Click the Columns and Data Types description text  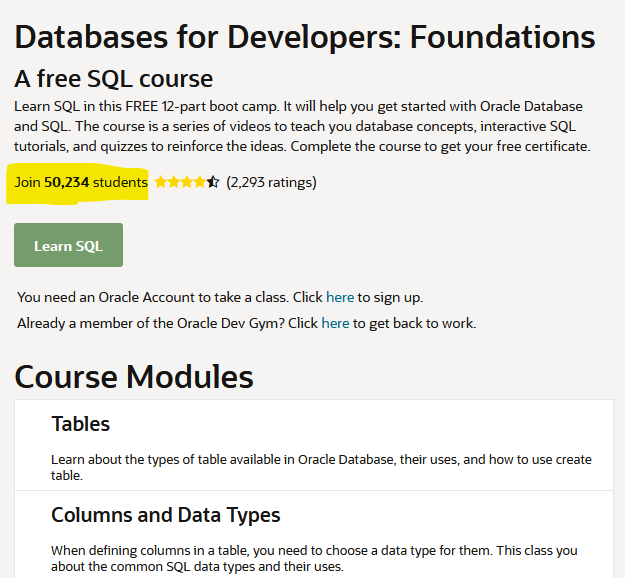pos(314,558)
